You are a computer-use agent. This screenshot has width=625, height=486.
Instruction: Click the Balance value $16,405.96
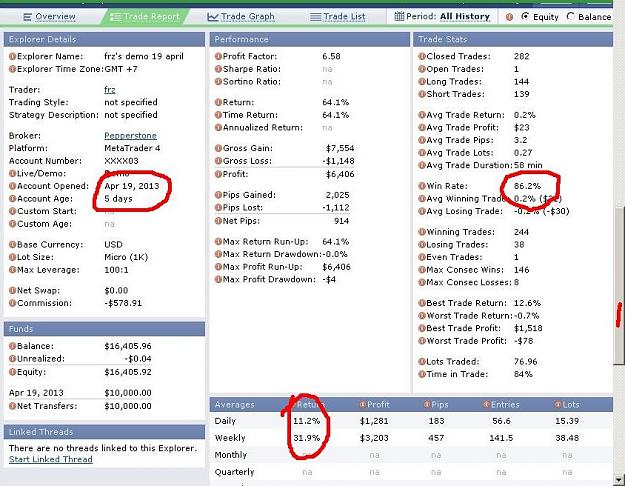coord(128,346)
